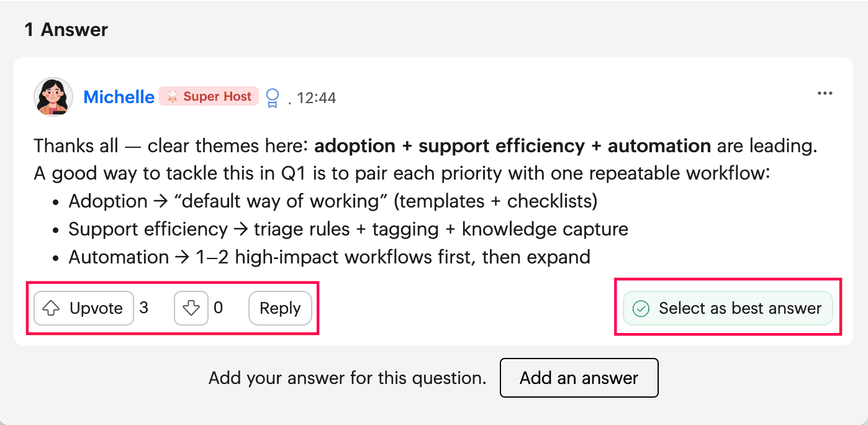Reply to Michelle's answer
The width and height of the screenshot is (868, 425).
(280, 308)
